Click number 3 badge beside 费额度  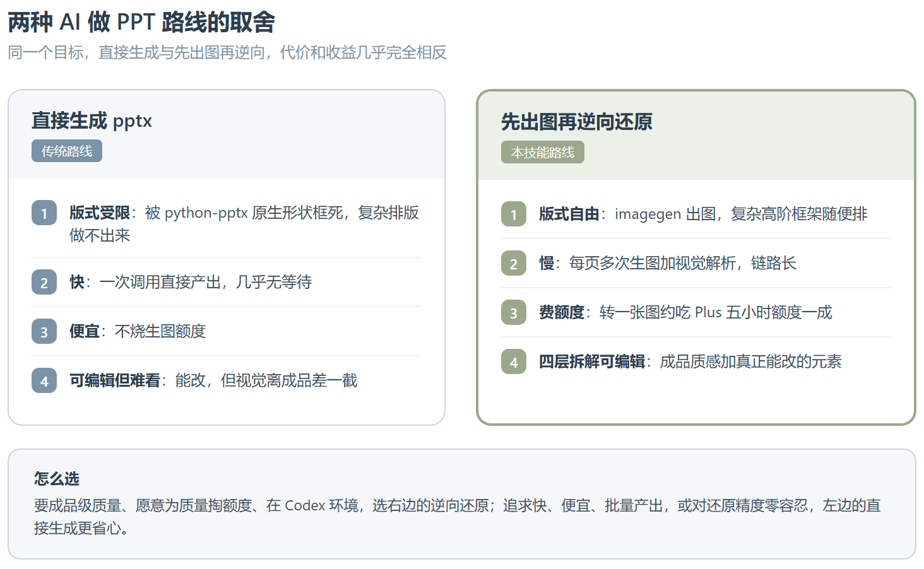click(514, 313)
